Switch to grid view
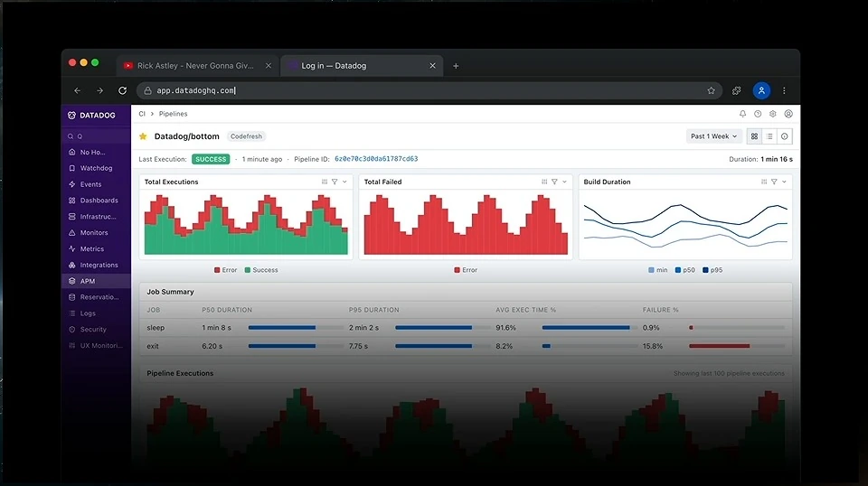This screenshot has height=486, width=868. [754, 136]
